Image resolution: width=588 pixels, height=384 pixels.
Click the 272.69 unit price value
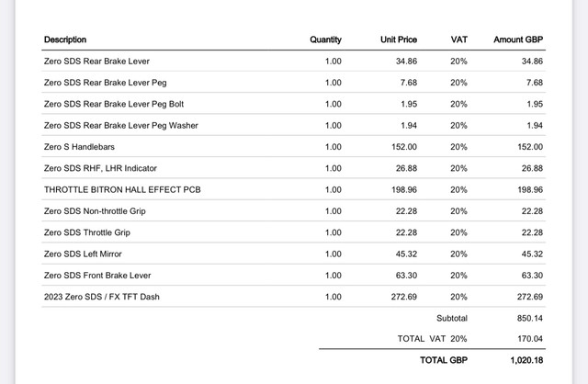[404, 297]
